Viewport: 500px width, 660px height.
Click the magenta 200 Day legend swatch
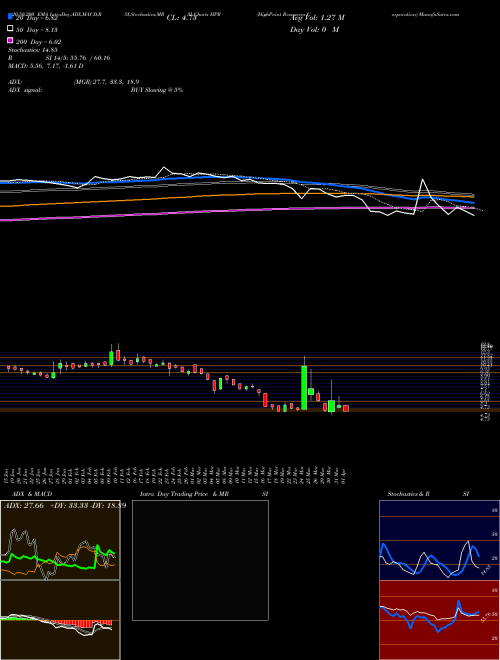10,41
